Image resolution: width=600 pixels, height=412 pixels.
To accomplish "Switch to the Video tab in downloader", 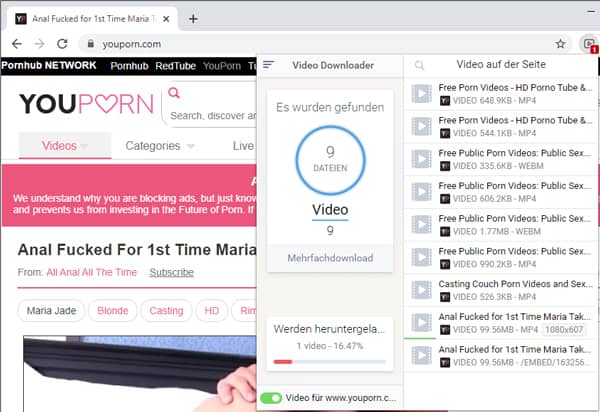I will 330,210.
